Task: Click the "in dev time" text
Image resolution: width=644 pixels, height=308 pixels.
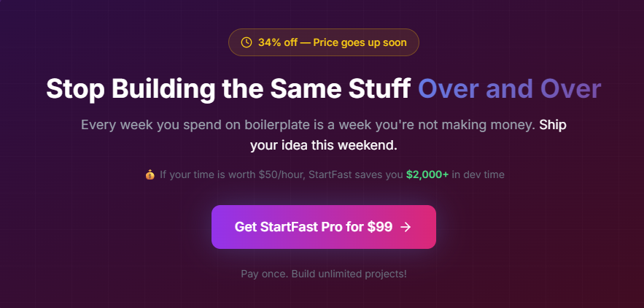Action: coord(478,175)
